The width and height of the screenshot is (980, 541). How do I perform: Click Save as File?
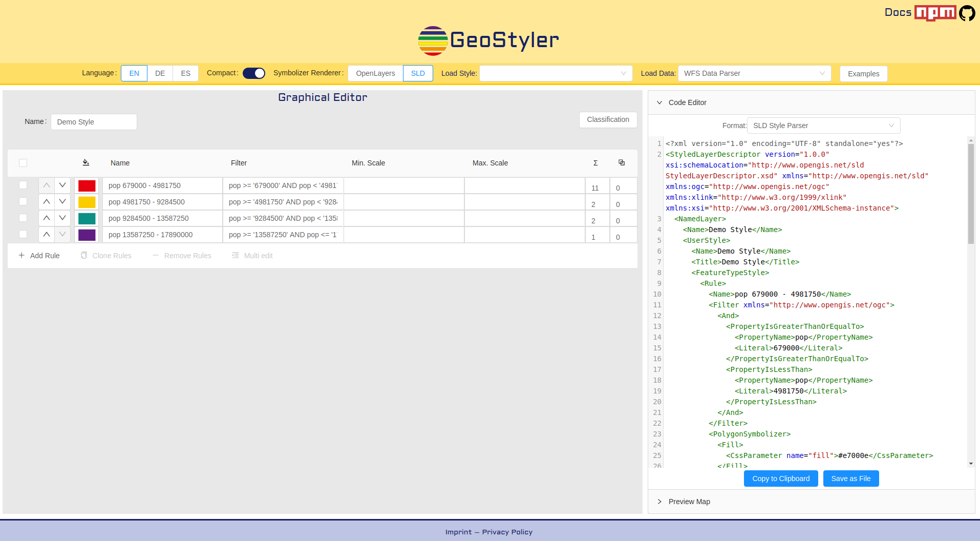pyautogui.click(x=851, y=478)
